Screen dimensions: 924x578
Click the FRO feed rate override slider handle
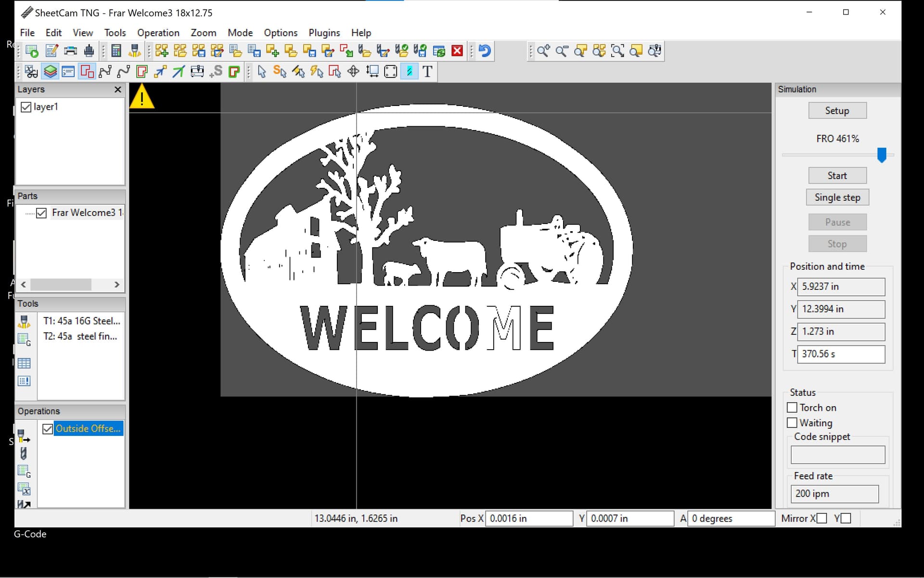(882, 155)
